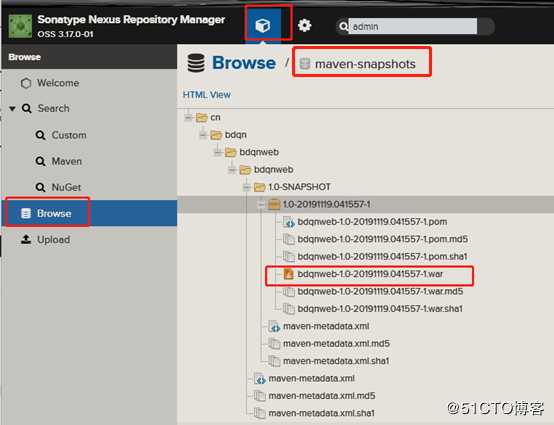The image size is (554, 425).
Task: Collapse the cn folder node
Action: click(188, 117)
